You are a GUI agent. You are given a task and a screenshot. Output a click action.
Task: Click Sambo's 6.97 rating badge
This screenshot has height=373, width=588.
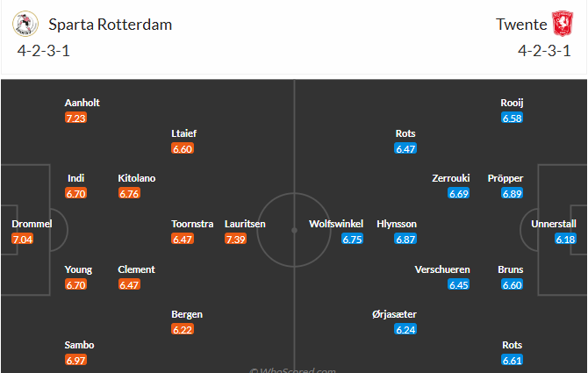click(x=75, y=360)
